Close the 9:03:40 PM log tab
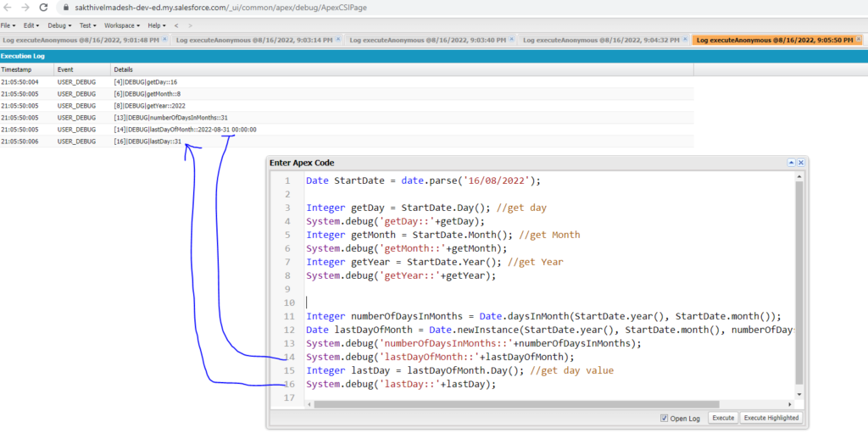Image resolution: width=868 pixels, height=433 pixels. click(511, 39)
